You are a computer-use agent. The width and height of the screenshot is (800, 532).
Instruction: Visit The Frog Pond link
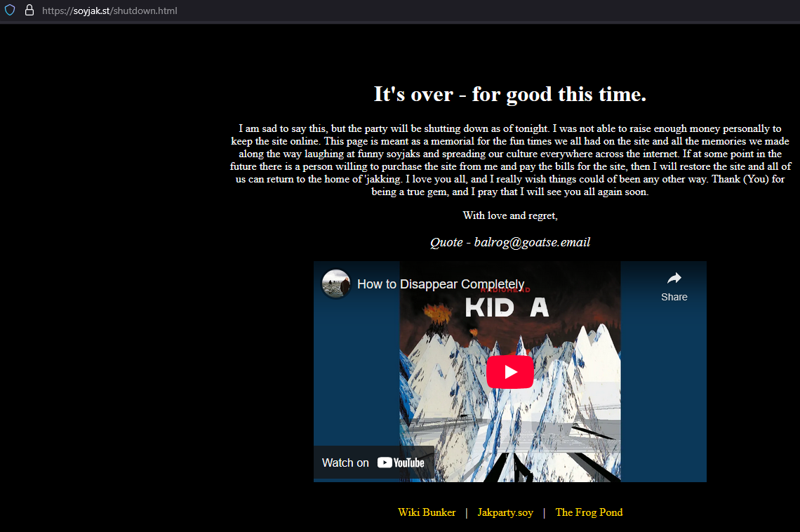[x=589, y=512]
